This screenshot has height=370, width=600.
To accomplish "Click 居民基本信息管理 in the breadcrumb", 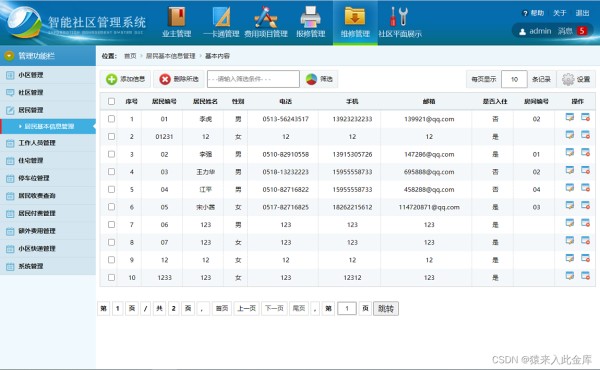I will click(171, 56).
